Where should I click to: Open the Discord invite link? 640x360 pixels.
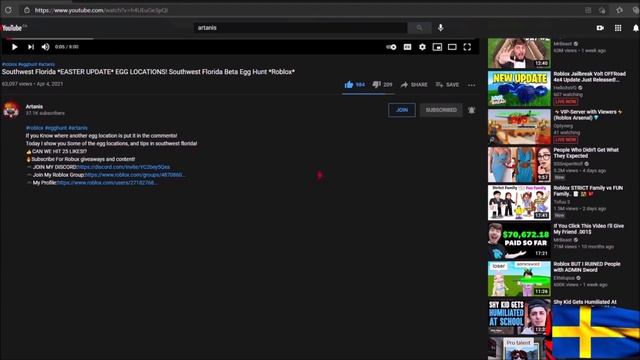pyautogui.click(x=123, y=167)
